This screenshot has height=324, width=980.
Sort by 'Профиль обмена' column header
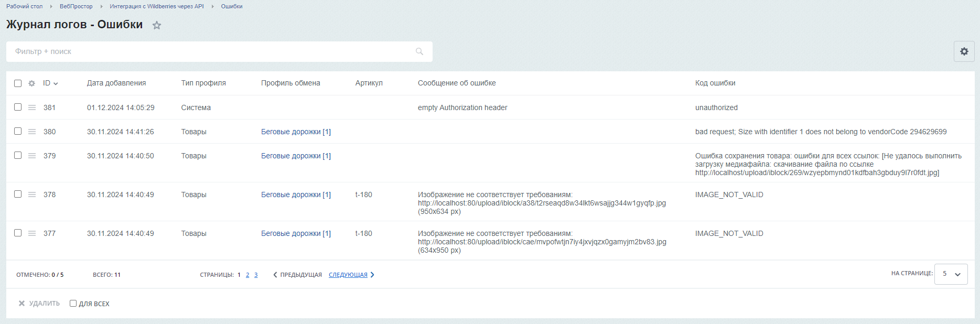click(290, 83)
